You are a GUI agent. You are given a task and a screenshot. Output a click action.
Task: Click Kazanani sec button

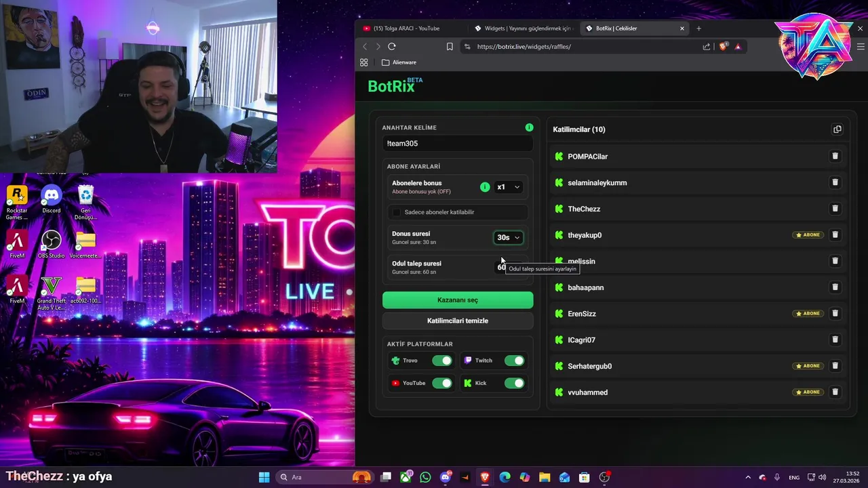[458, 300]
